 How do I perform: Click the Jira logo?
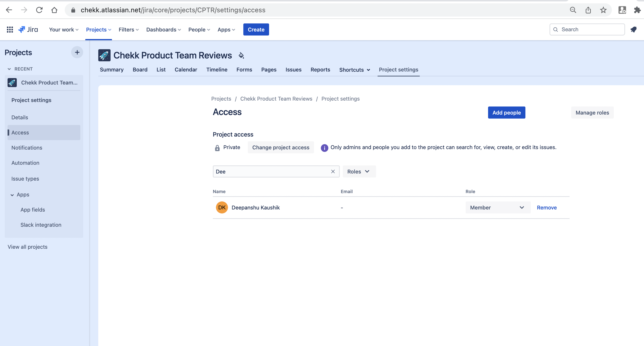(28, 30)
